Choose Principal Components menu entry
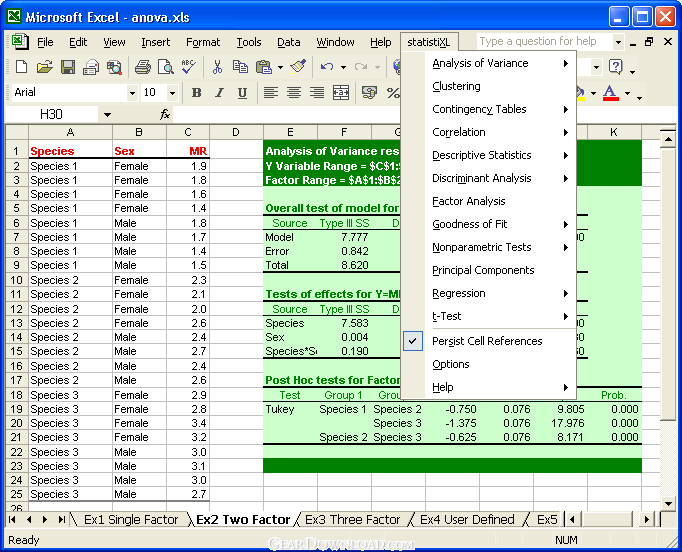 (x=500, y=270)
